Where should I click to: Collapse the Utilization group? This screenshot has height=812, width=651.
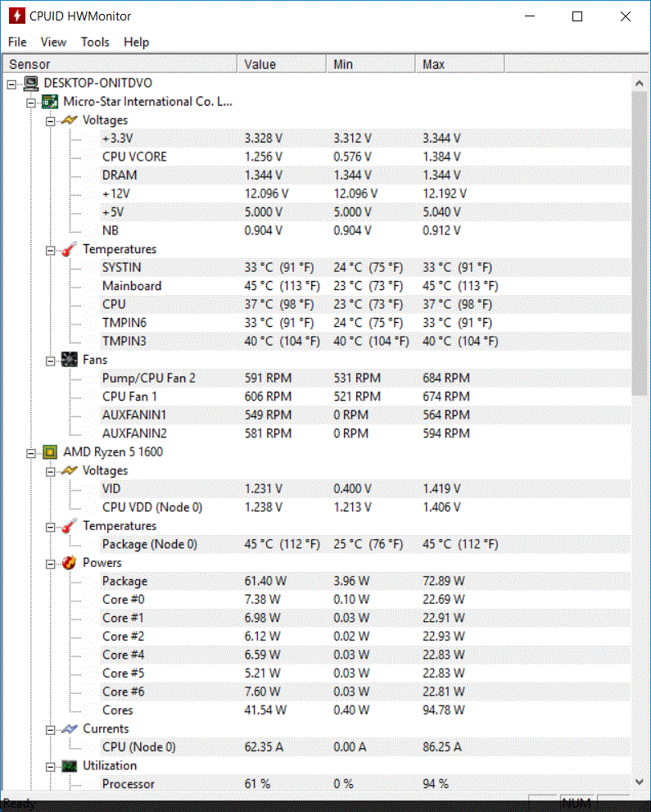(50, 766)
